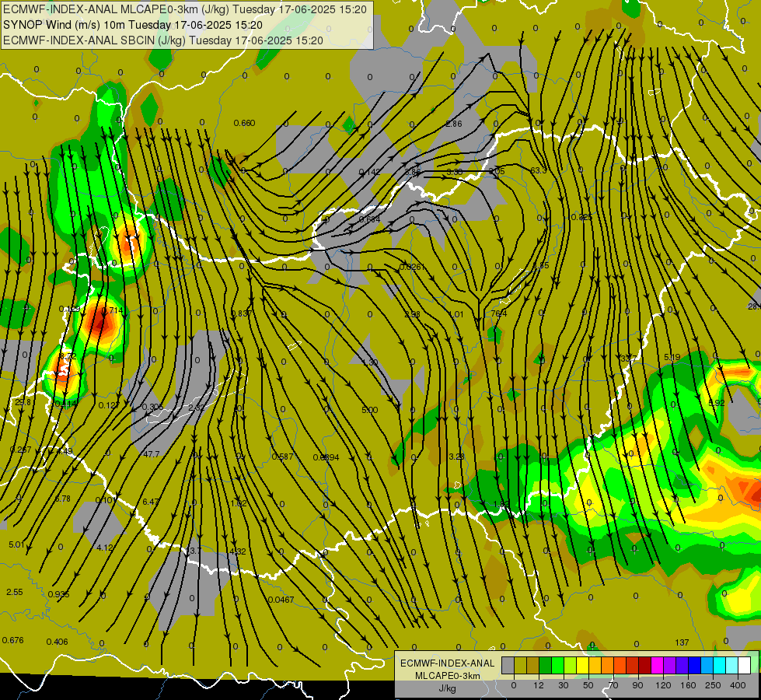761x700 pixels.
Task: Click the 0.587 value on the map
Action: pyautogui.click(x=282, y=457)
